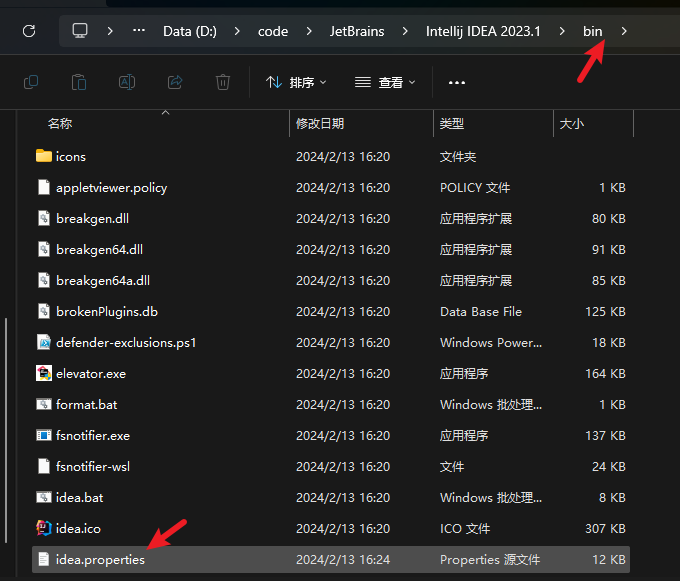Go to JetBrains folder breadcrumb
The image size is (680, 581).
point(357,31)
